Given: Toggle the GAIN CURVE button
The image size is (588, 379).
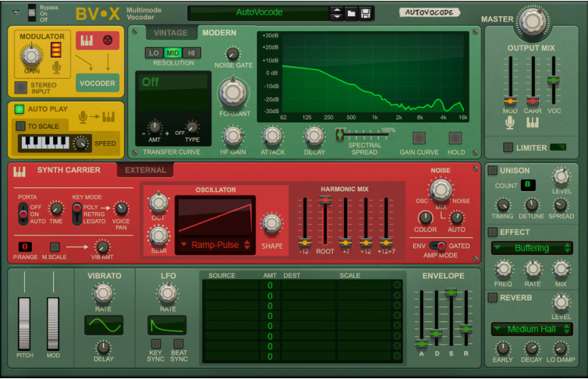Looking at the screenshot, I should coord(419,138).
